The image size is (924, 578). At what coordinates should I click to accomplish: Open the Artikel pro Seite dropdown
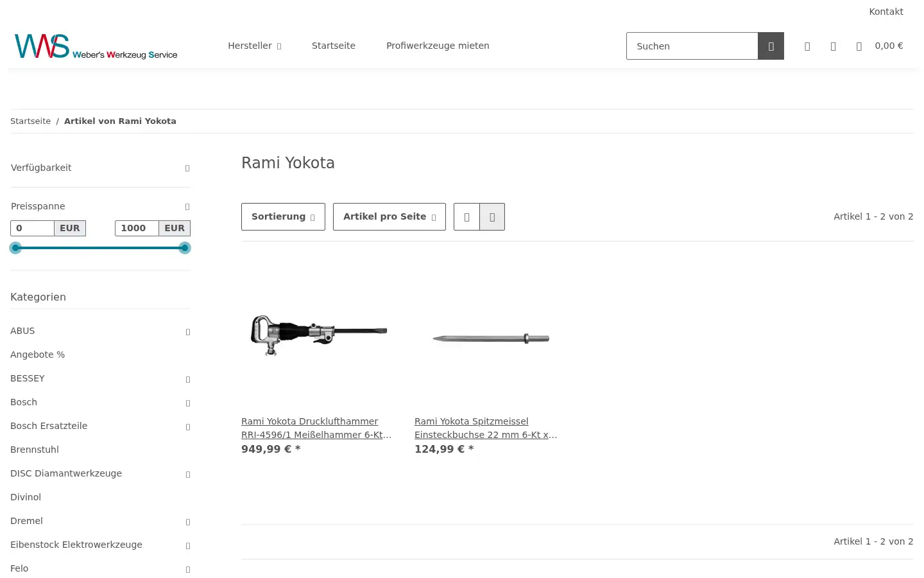pyautogui.click(x=389, y=217)
